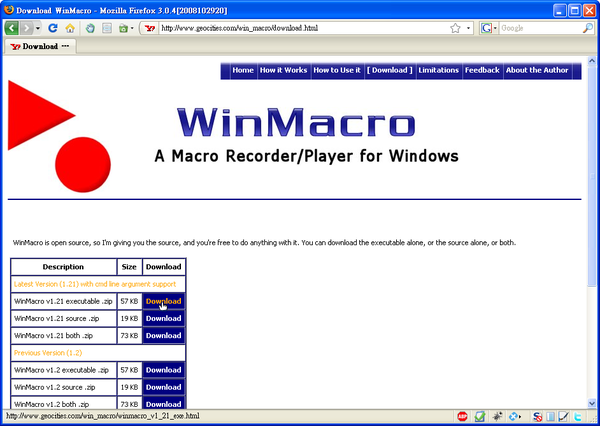Screen dimensions: 600x426
Task: Click the Twitter bird status bar icon
Action: [577, 416]
